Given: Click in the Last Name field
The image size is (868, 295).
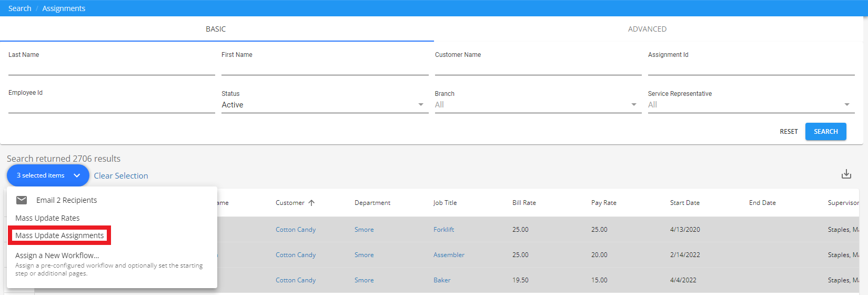Looking at the screenshot, I should 112,67.
